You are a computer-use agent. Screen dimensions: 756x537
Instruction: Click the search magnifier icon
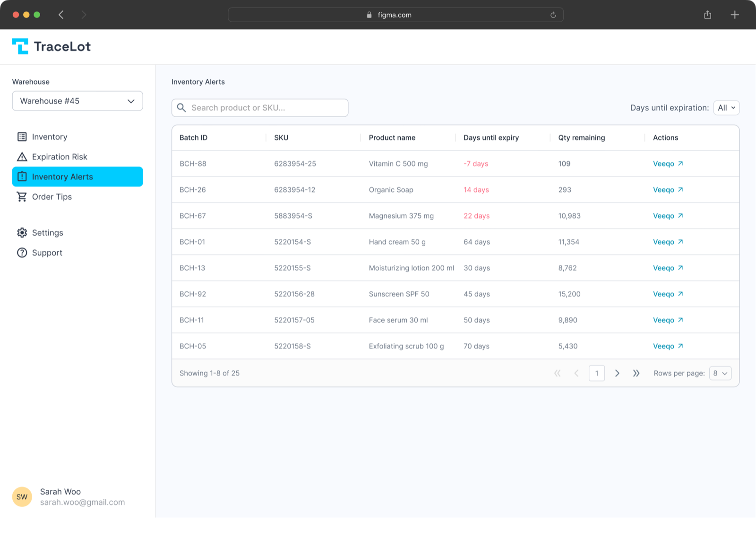click(x=181, y=108)
